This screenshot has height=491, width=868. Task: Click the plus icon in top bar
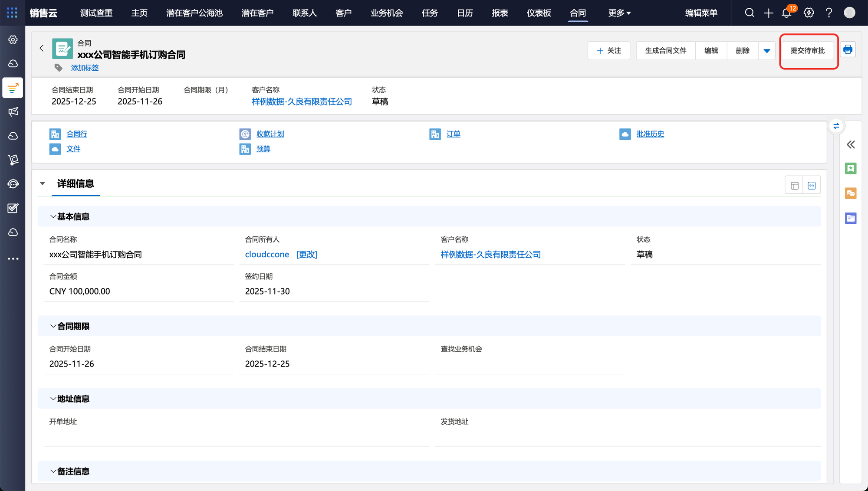768,13
